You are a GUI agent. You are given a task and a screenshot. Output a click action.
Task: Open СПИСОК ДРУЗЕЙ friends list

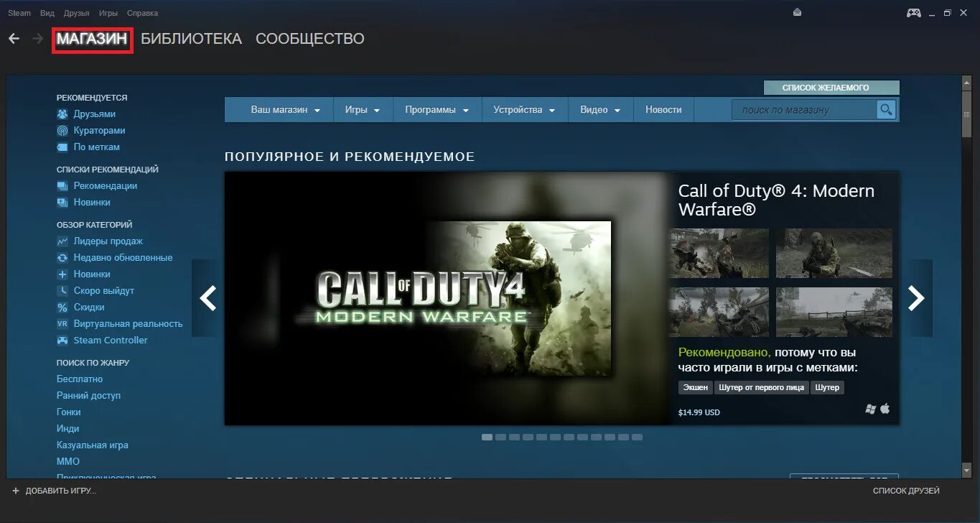pos(906,491)
